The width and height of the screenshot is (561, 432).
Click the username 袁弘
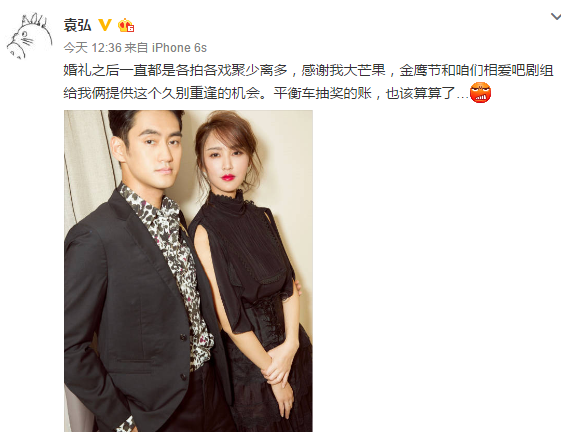[x=77, y=25]
